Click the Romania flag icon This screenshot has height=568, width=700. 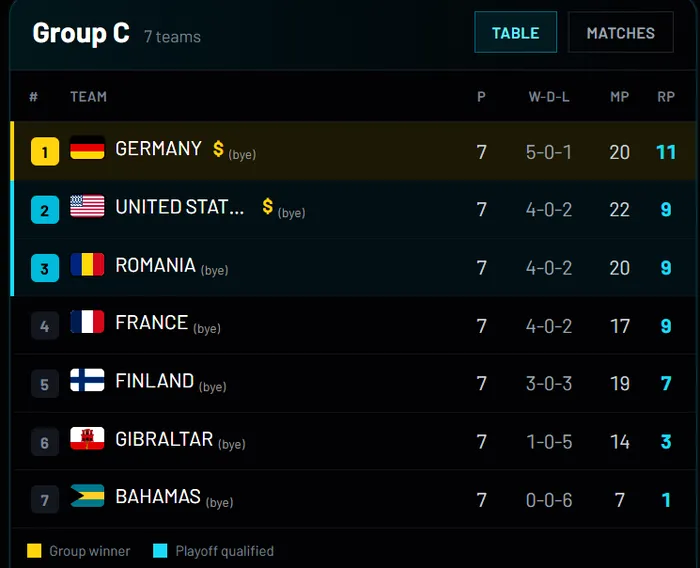[x=88, y=264]
